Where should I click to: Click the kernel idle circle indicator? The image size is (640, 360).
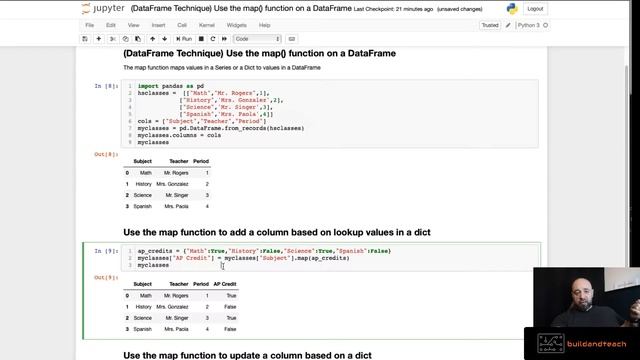[x=545, y=25]
